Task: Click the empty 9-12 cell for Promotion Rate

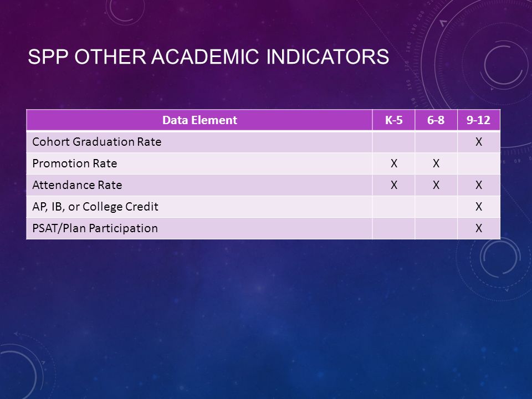Action: (479, 163)
